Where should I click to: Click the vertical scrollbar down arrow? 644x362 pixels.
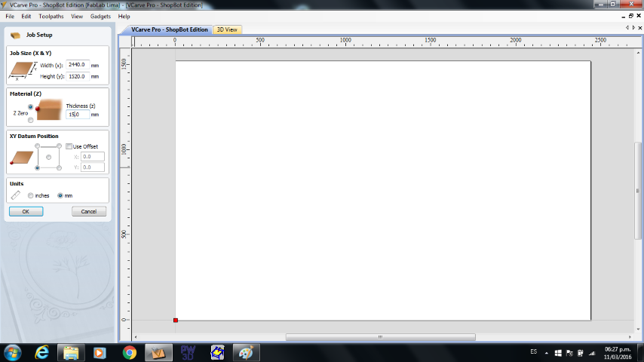[x=638, y=329]
